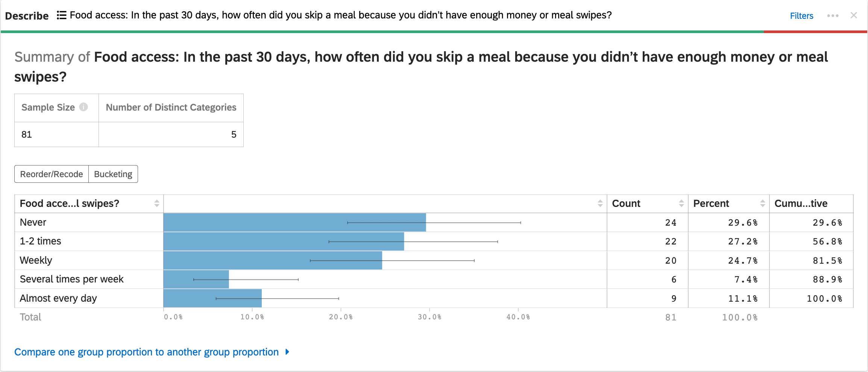
Task: Click the Bucketing button
Action: tap(113, 174)
